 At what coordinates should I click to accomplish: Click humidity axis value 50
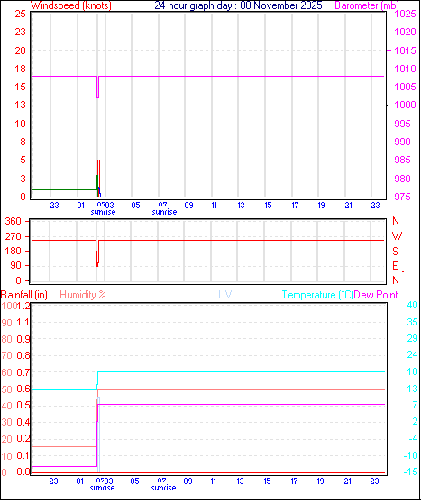[6, 389]
